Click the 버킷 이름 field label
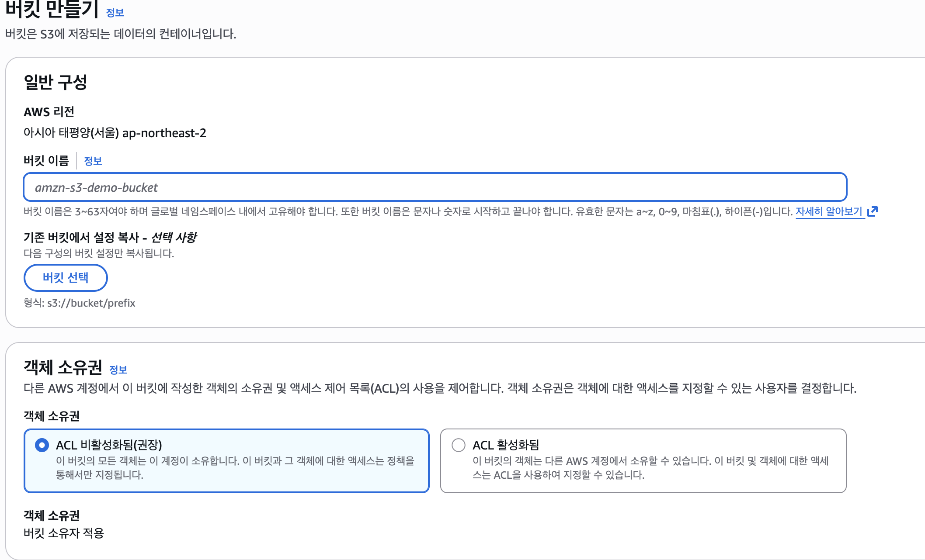The width and height of the screenshot is (925, 560). click(x=46, y=161)
